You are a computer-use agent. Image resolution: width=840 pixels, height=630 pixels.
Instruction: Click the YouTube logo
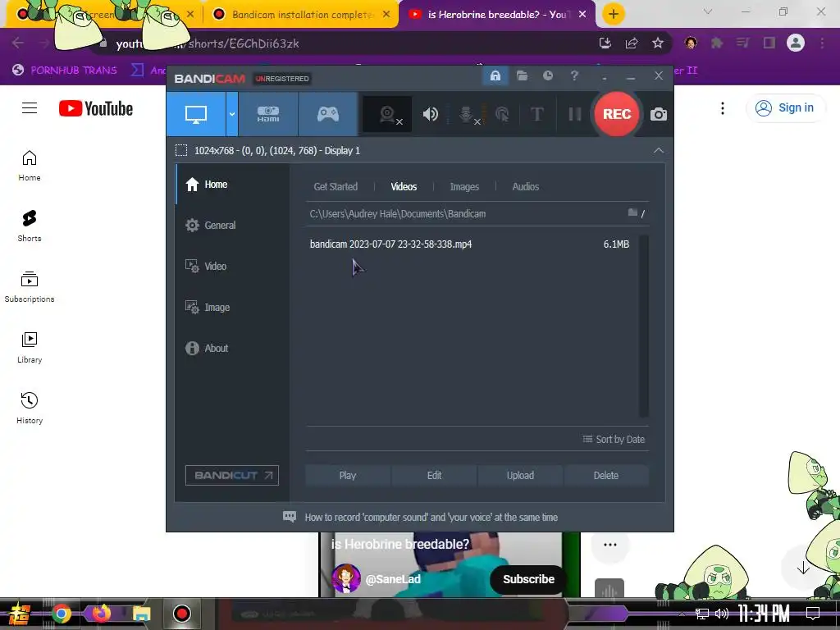pos(96,108)
